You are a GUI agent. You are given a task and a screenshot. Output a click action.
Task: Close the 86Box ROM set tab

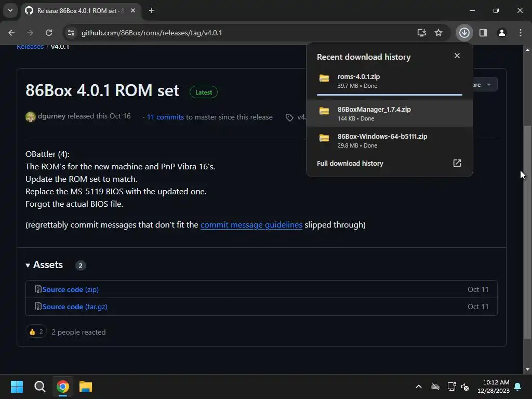tap(133, 10)
